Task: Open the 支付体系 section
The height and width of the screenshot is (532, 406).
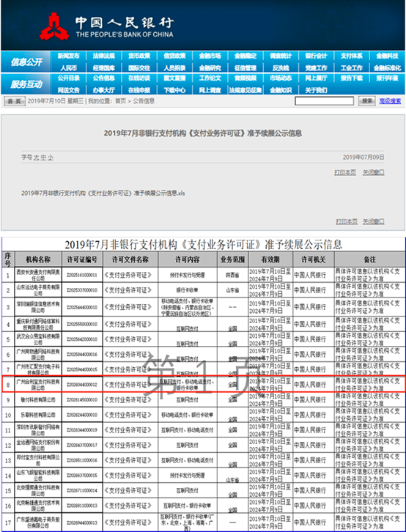Action: pyautogui.click(x=351, y=56)
